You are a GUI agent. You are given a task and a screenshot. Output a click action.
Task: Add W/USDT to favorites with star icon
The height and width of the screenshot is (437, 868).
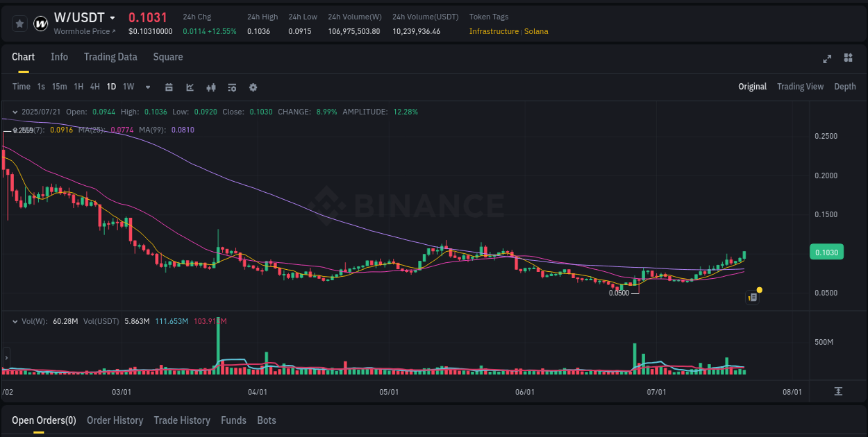(x=20, y=23)
